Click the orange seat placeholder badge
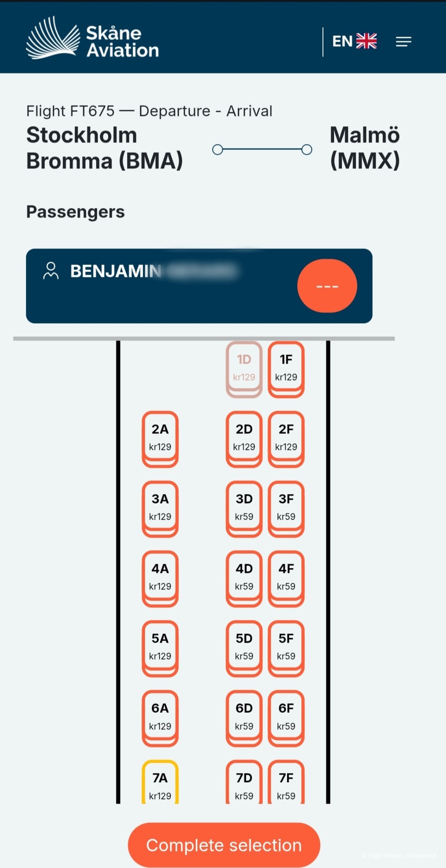446x868 pixels. click(x=327, y=286)
